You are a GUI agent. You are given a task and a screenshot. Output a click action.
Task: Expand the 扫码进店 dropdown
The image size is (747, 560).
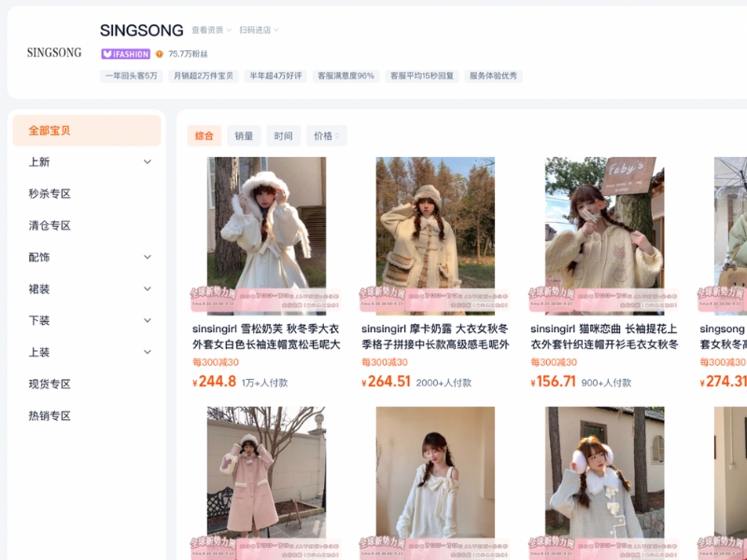pos(260,30)
